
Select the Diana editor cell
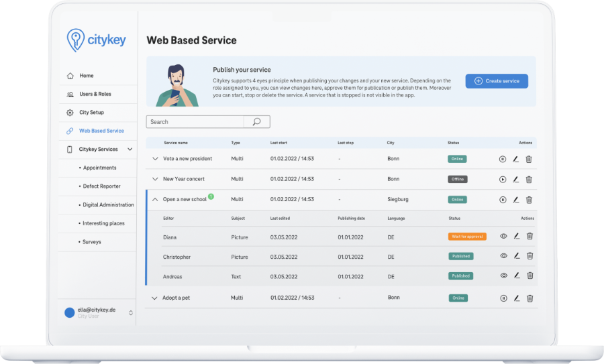[x=170, y=237]
